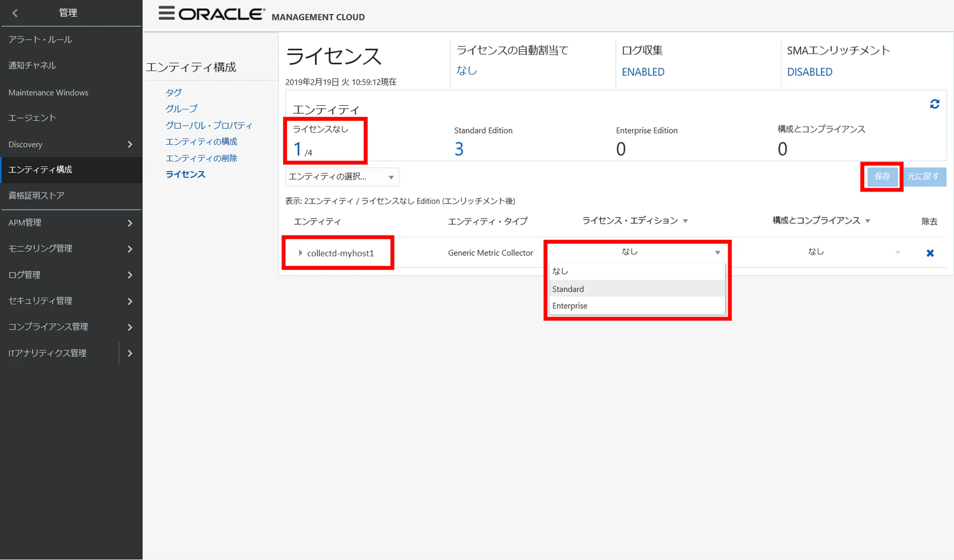This screenshot has height=560, width=954.
Task: Click the ENABLED log collection link
Action: coord(643,72)
